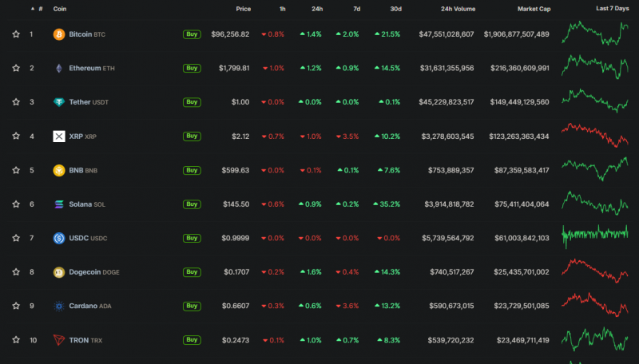639x364 pixels.
Task: Sort by the 7d change column
Action: (x=356, y=9)
